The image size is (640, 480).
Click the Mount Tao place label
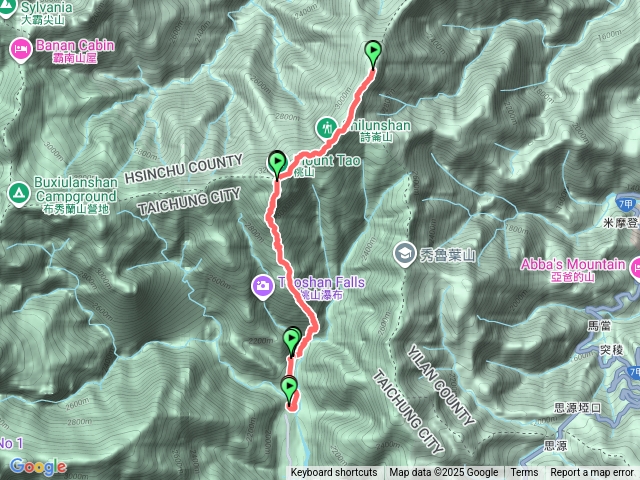pos(329,161)
